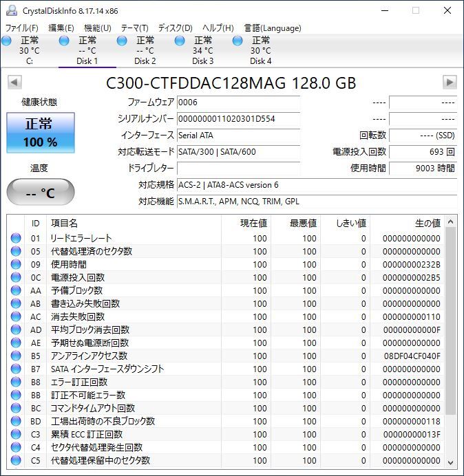Click the power-on count field 693 回
Viewport: 464px width, 476px height.
point(423,151)
